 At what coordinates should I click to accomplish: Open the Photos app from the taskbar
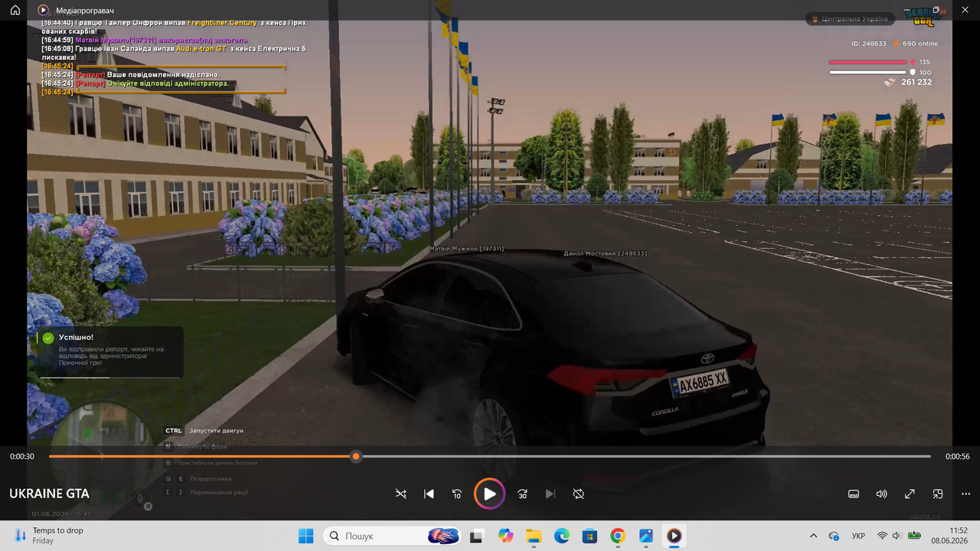click(x=646, y=536)
